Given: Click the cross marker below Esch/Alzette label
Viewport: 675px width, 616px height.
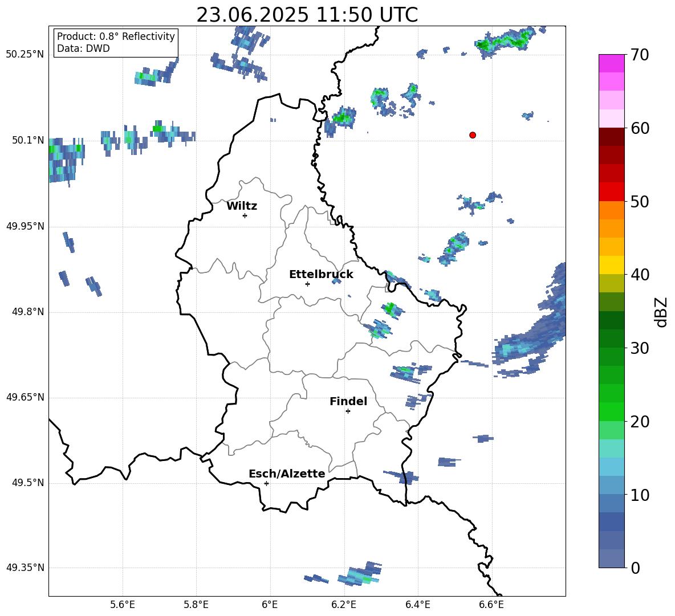Looking at the screenshot, I should pos(266,483).
